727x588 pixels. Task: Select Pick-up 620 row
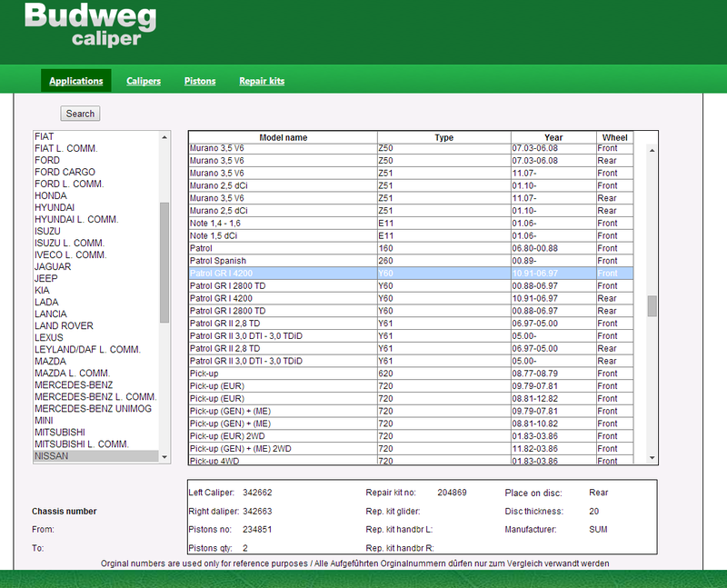coord(411,374)
